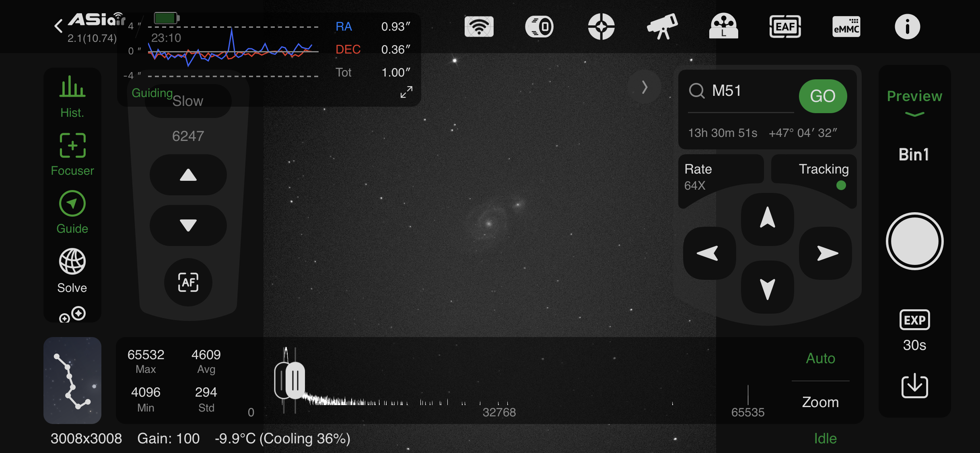Open EAF focuser settings icon

[x=785, y=27]
